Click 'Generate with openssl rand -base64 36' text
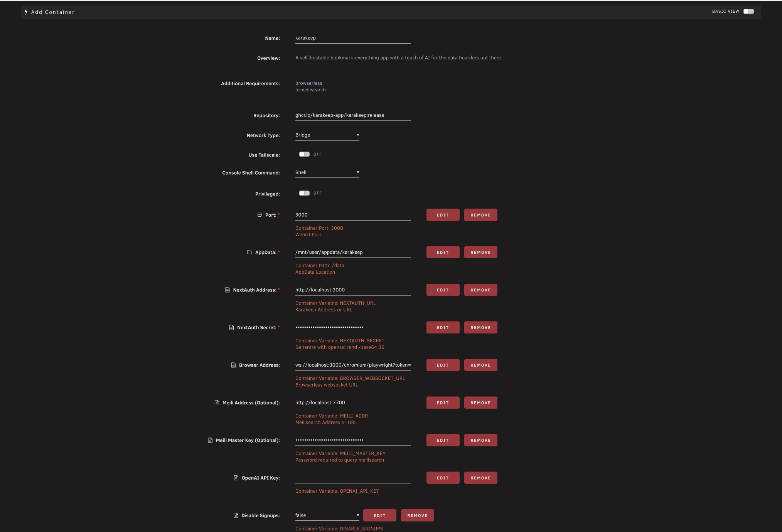 (340, 347)
